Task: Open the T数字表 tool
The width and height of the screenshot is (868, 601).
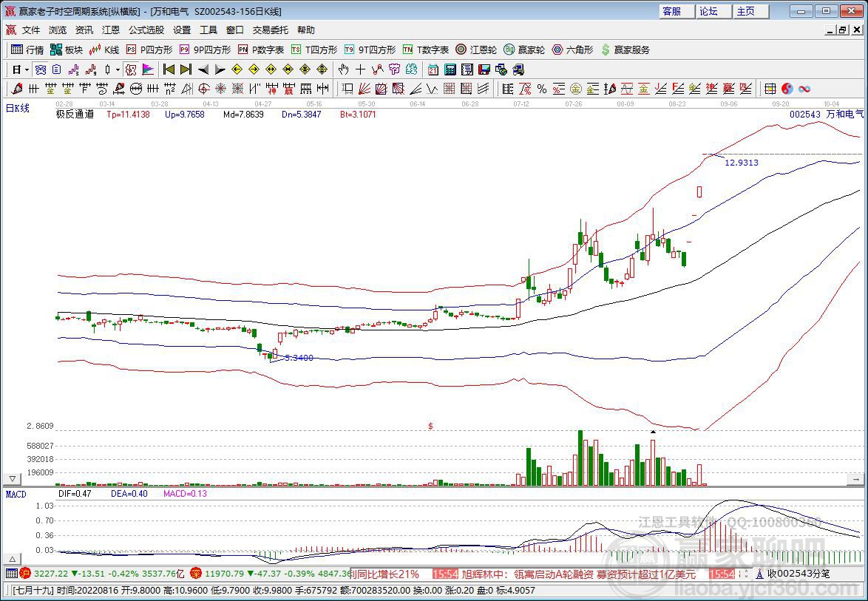Action: [426, 50]
